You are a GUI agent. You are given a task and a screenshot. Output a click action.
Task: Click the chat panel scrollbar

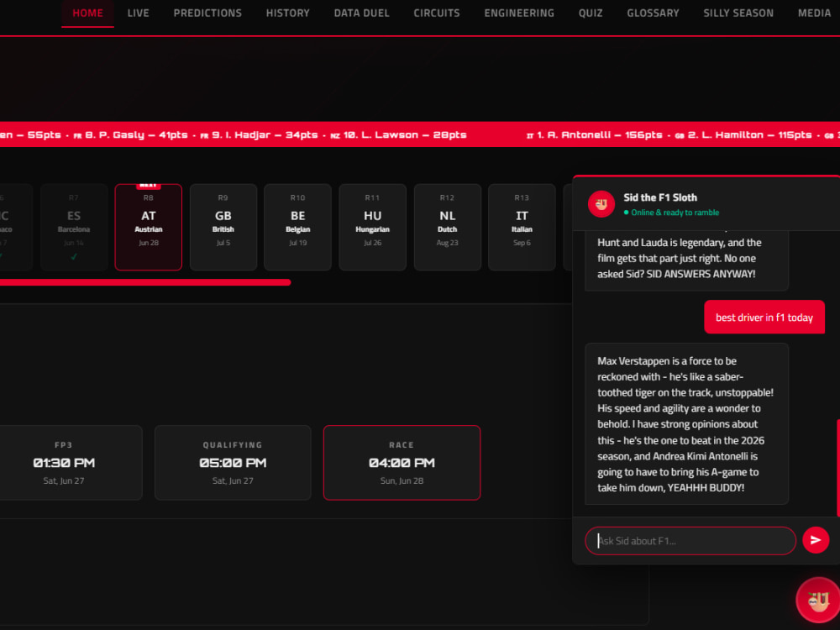837,468
